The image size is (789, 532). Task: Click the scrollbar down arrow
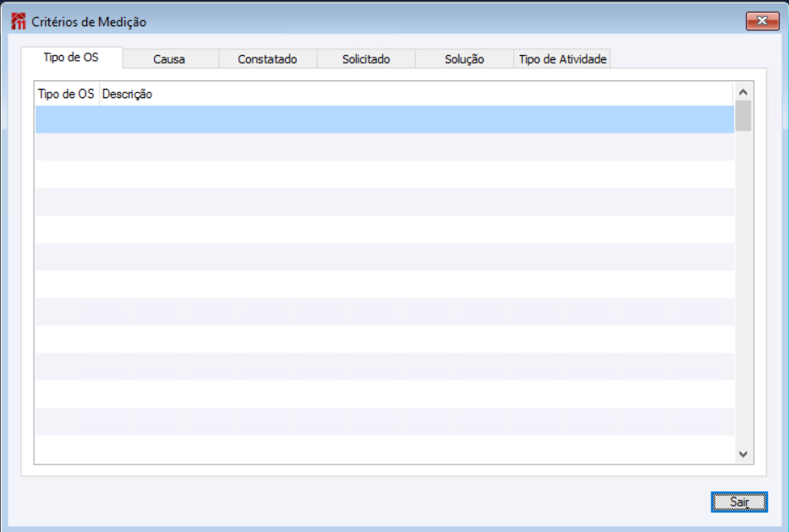point(743,454)
